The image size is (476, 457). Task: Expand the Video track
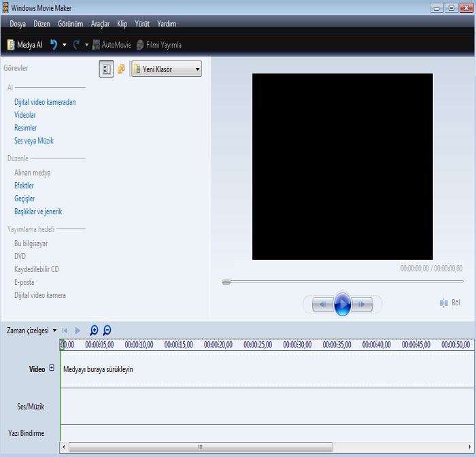coord(52,369)
